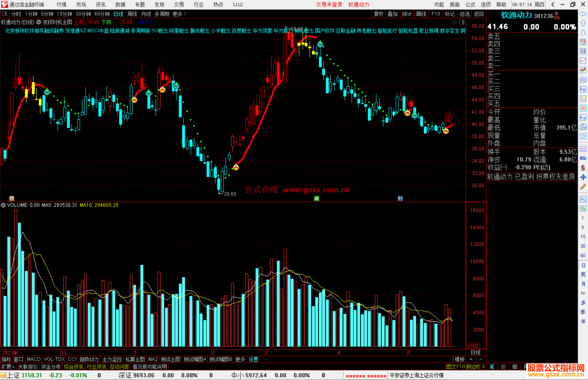Screen dimensions: 588x380
Task: Open the f(x) formula icon
Action: (x=583, y=127)
